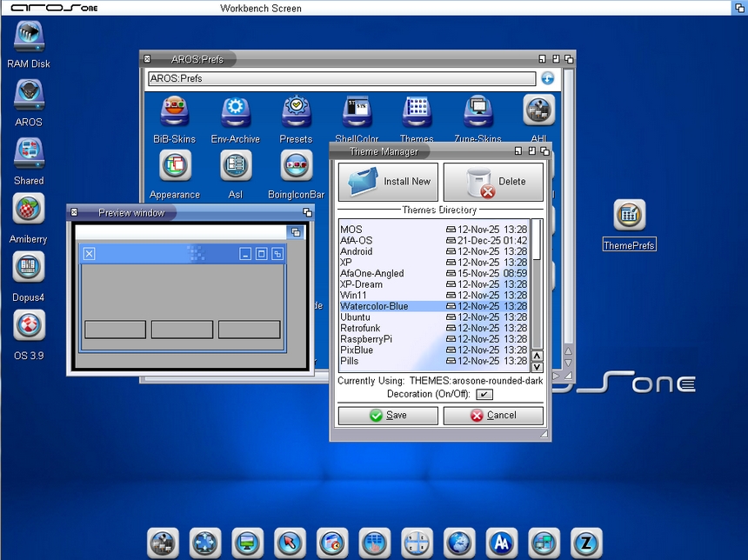
Task: Save the theme settings
Action: click(x=388, y=416)
